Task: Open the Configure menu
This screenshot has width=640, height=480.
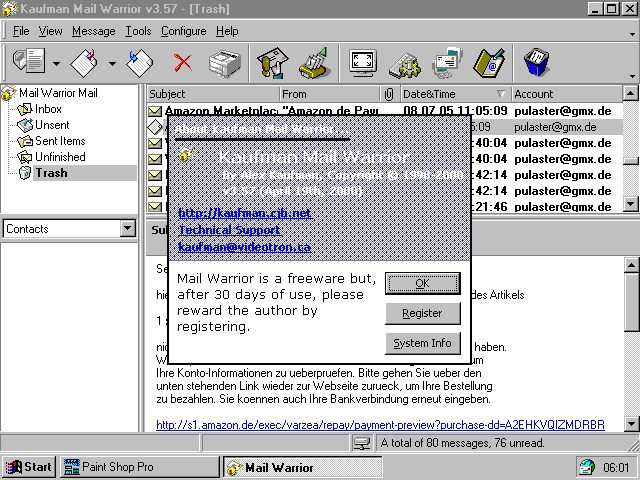Action: click(x=183, y=31)
